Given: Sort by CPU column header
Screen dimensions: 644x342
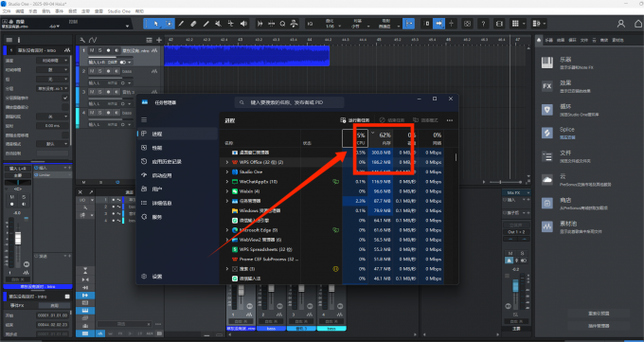Looking at the screenshot, I should click(355, 138).
